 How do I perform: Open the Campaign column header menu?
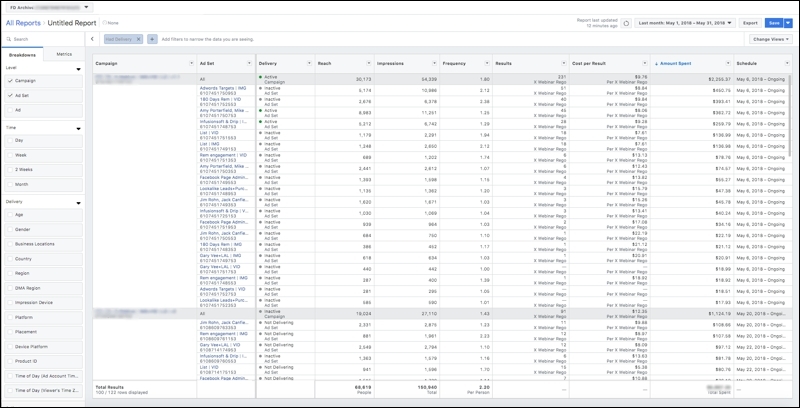pyautogui.click(x=191, y=63)
